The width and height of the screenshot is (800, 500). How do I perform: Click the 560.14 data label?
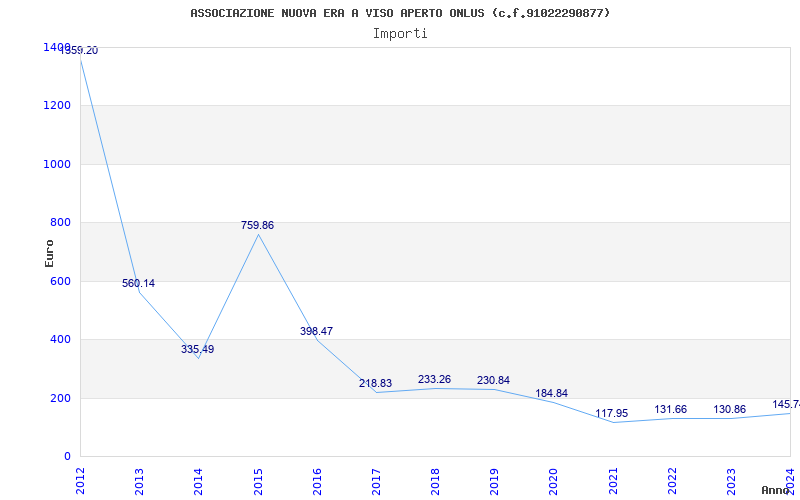(x=138, y=283)
